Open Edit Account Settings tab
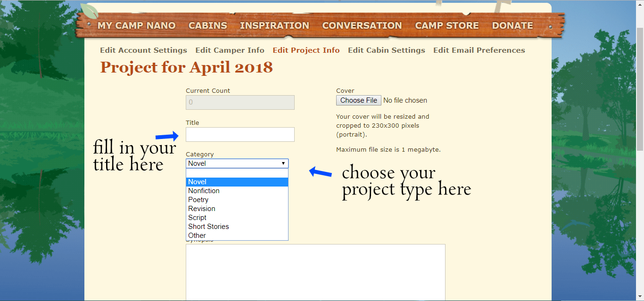644x301 pixels. coord(143,50)
